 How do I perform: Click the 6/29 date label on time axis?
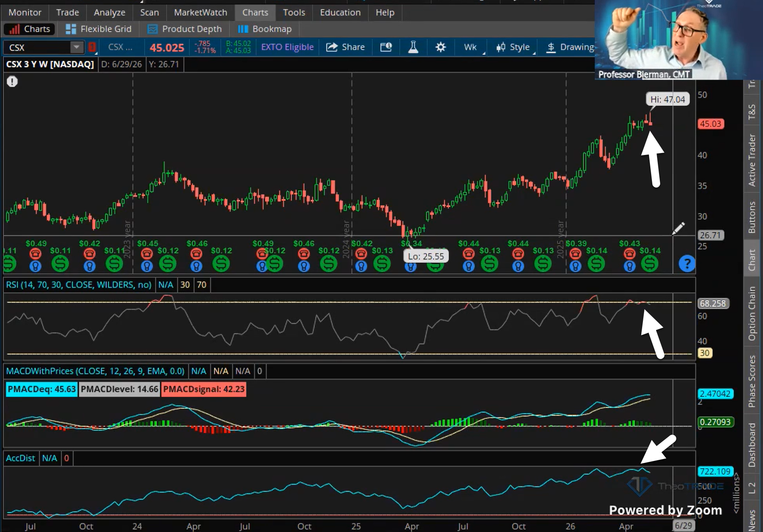[x=683, y=526]
